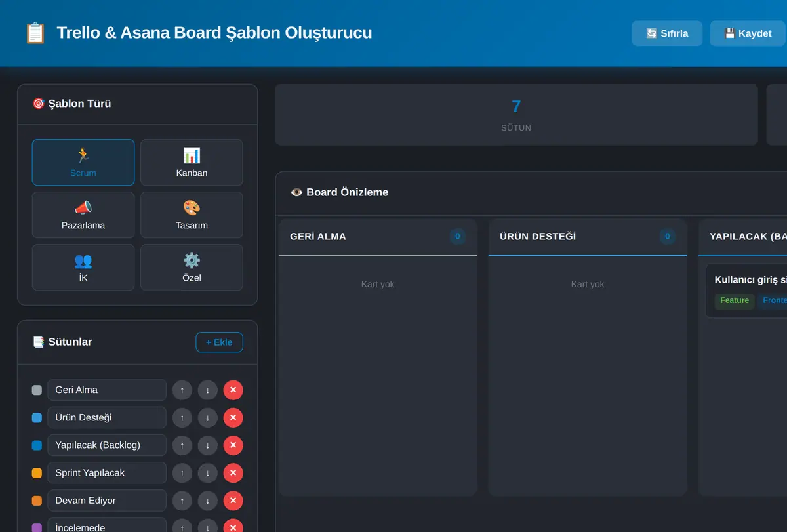
Task: Edit the Geri Alma column name field
Action: point(107,390)
